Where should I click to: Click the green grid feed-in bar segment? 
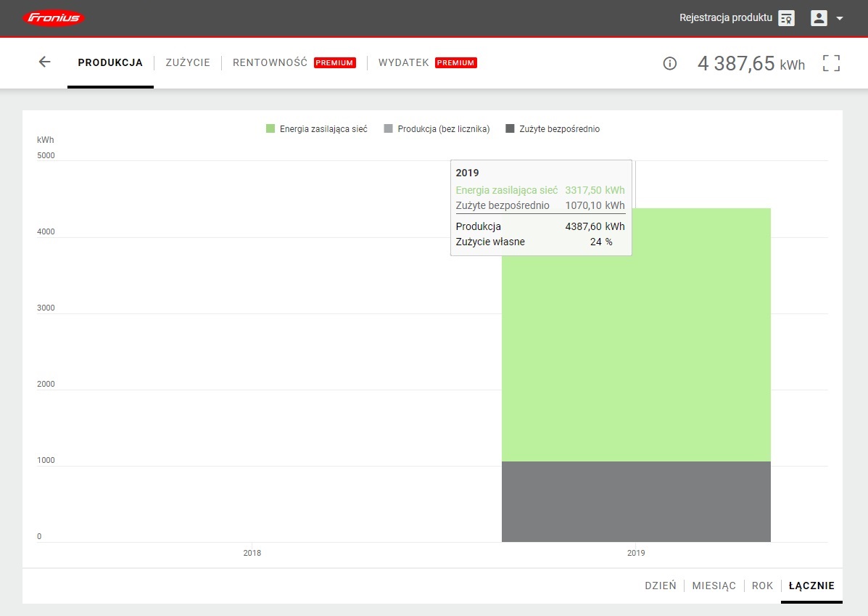click(x=636, y=363)
